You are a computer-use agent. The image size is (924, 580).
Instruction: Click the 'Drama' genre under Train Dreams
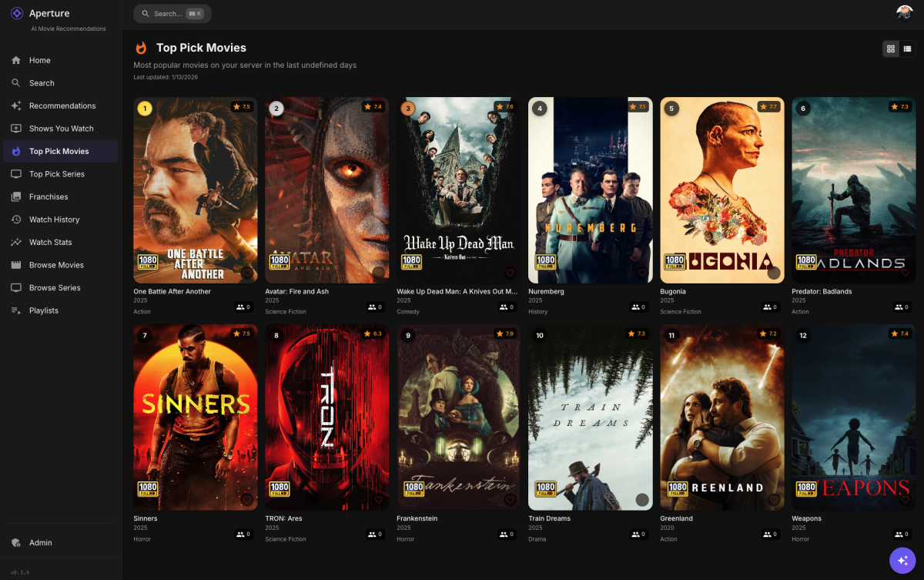(537, 539)
